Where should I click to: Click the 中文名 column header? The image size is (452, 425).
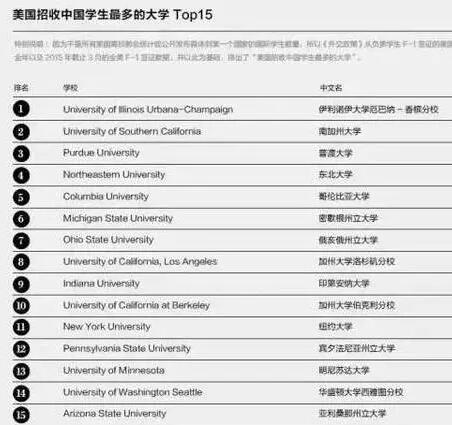[x=331, y=88]
